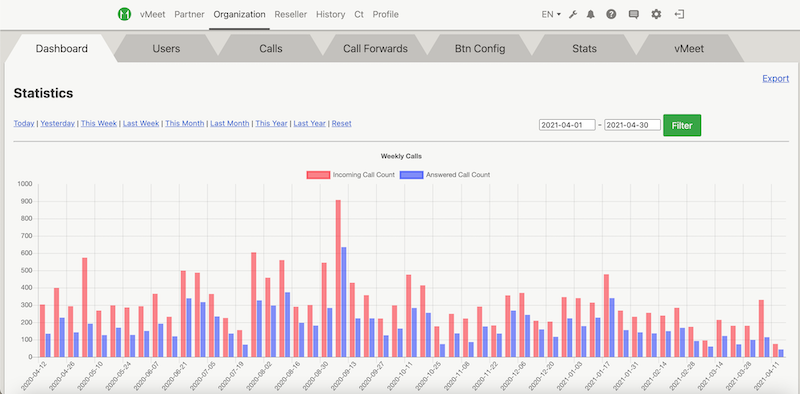Toggle the Incoming Call Count legend swatch
This screenshot has height=394, width=800.
tap(318, 175)
